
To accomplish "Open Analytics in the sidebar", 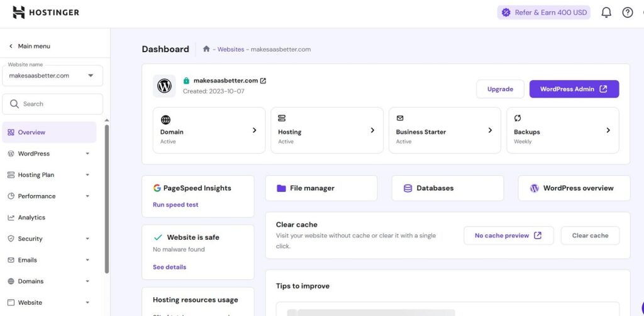I will [49, 217].
